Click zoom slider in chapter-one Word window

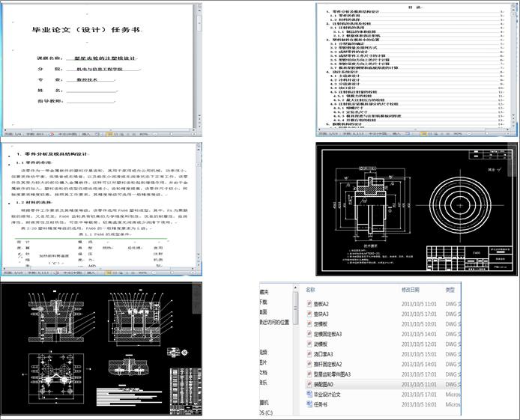(x=173, y=273)
